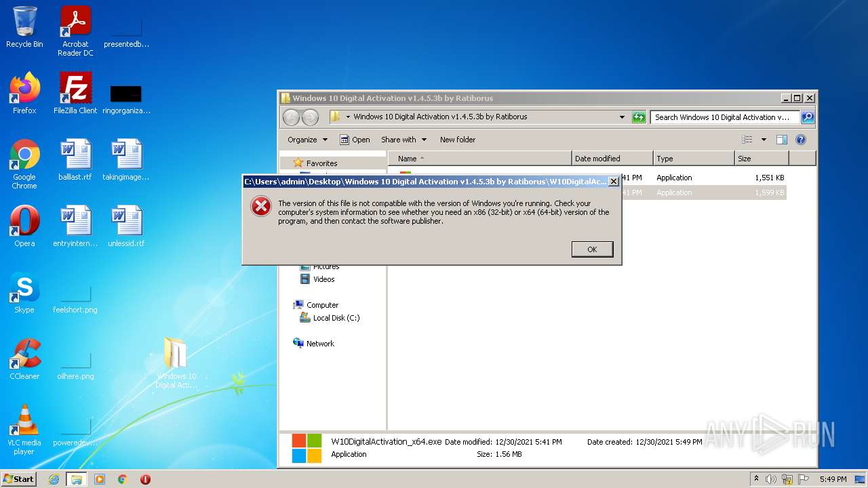Click the Opera icon in taskbar

click(x=145, y=479)
